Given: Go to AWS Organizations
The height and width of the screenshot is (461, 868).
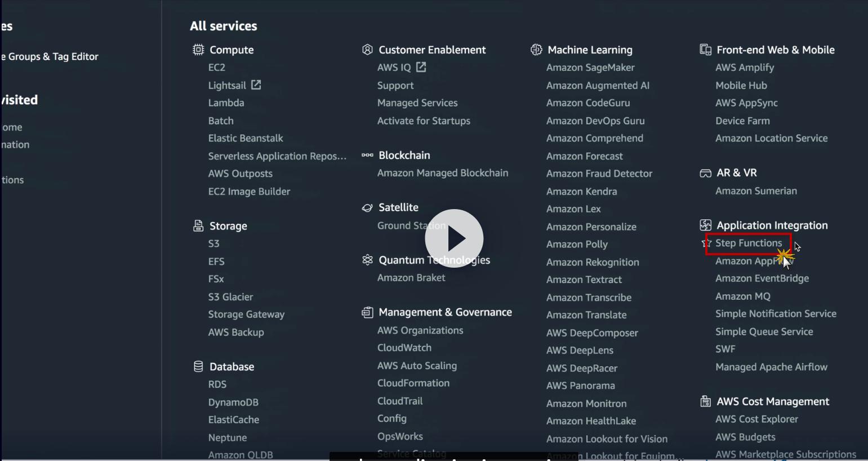Looking at the screenshot, I should [420, 331].
